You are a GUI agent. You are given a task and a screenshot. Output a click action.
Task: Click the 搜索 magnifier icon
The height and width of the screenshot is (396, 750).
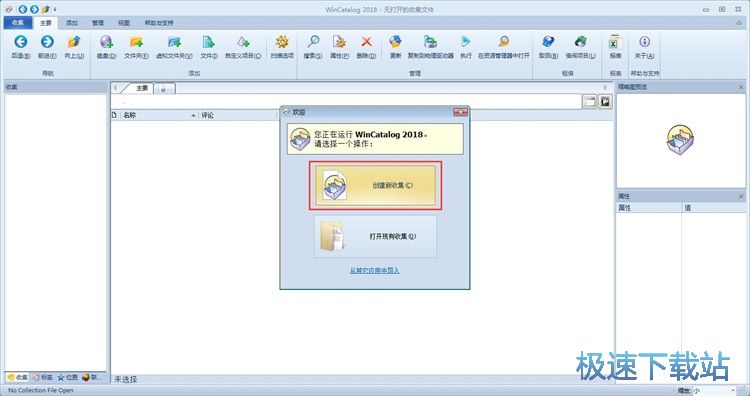tap(313, 42)
